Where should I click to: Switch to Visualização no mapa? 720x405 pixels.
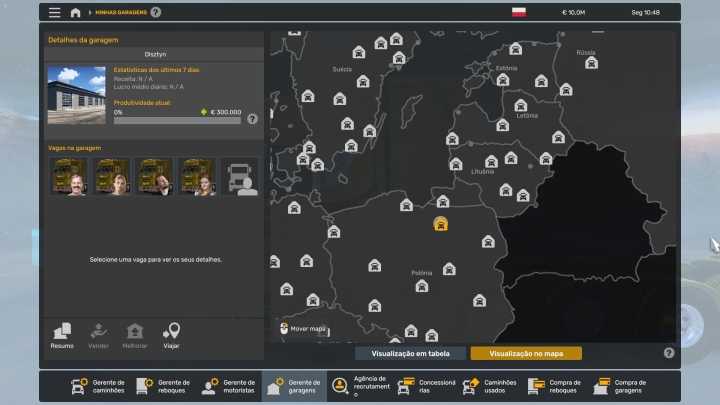pyautogui.click(x=526, y=354)
